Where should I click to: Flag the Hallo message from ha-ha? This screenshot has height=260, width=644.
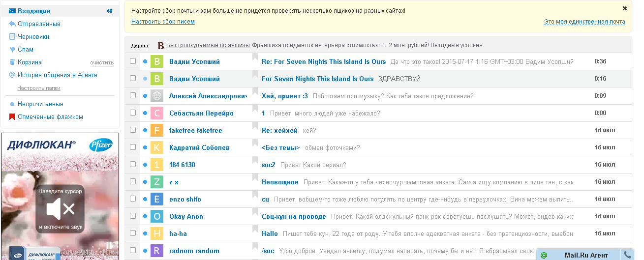255,232
